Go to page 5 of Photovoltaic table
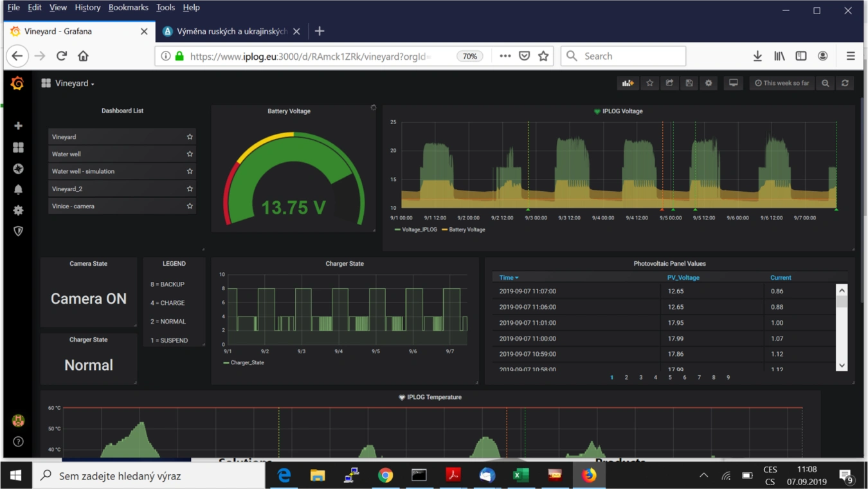Viewport: 868px width, 489px height. coord(670,378)
